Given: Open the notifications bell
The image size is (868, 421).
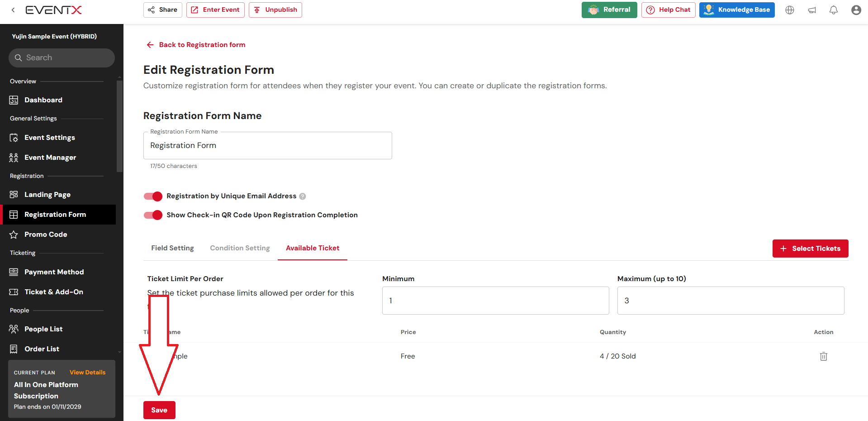Looking at the screenshot, I should point(833,10).
